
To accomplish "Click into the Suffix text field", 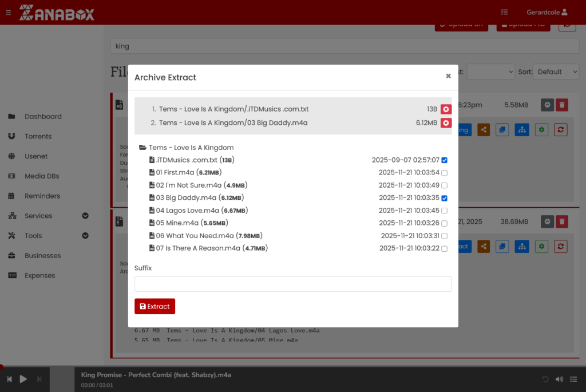I will [x=292, y=284].
